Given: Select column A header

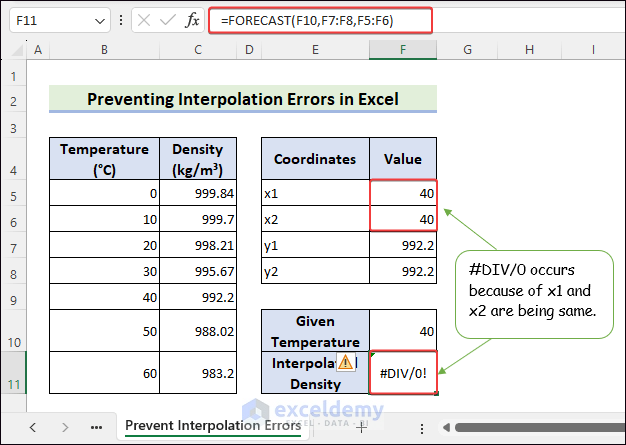Looking at the screenshot, I should [38, 50].
